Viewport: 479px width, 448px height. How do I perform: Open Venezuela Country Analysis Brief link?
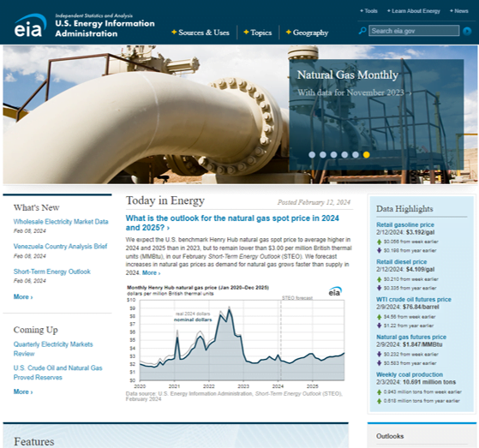(x=60, y=246)
